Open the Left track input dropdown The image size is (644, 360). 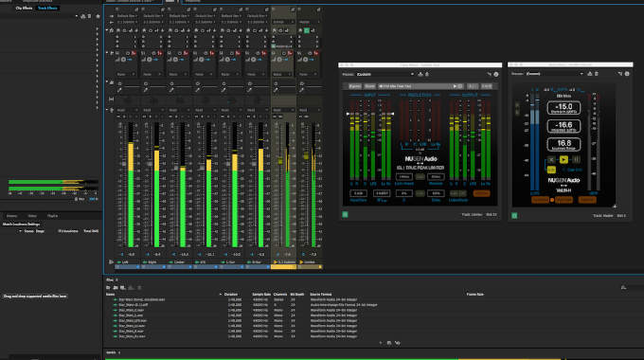click(127, 16)
